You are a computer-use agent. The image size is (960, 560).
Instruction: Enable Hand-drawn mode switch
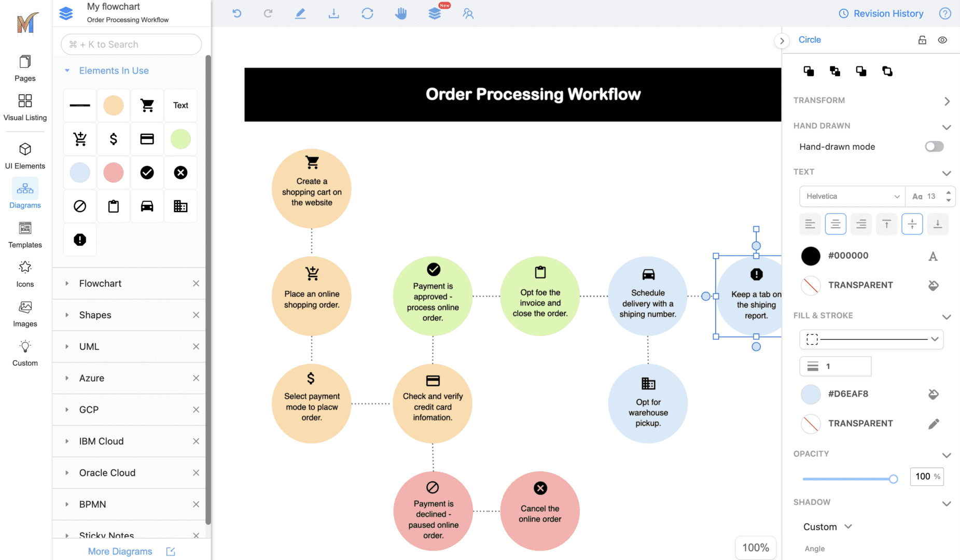[x=934, y=147]
